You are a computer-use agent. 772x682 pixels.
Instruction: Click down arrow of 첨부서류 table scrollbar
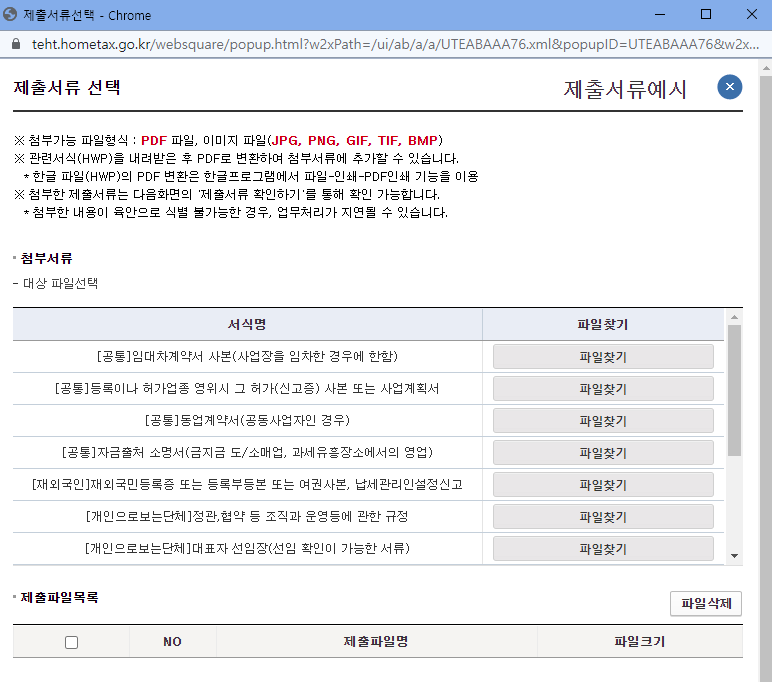[734, 556]
